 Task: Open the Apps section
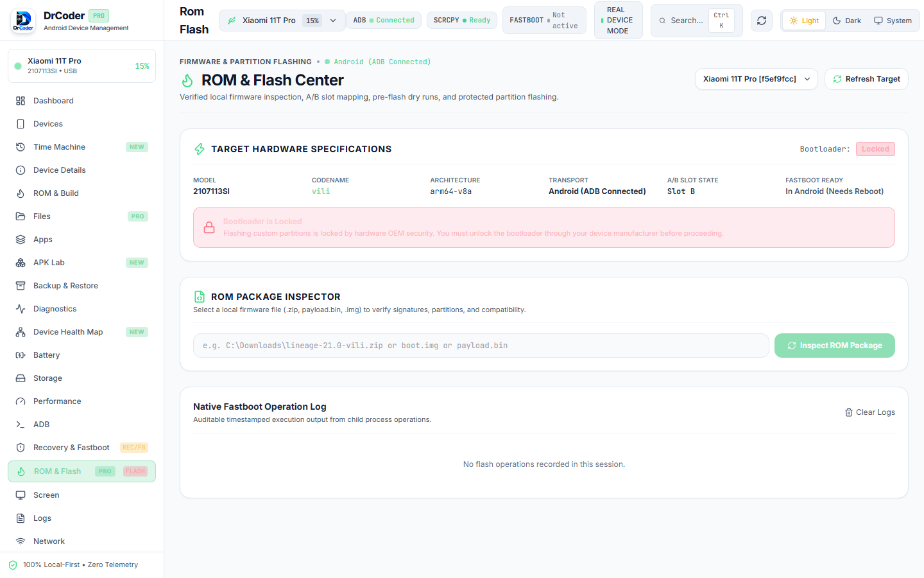pyautogui.click(x=81, y=240)
